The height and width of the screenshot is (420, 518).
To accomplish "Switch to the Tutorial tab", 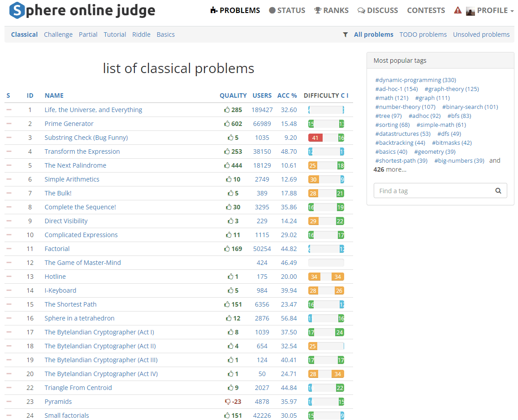I will pyautogui.click(x=115, y=35).
